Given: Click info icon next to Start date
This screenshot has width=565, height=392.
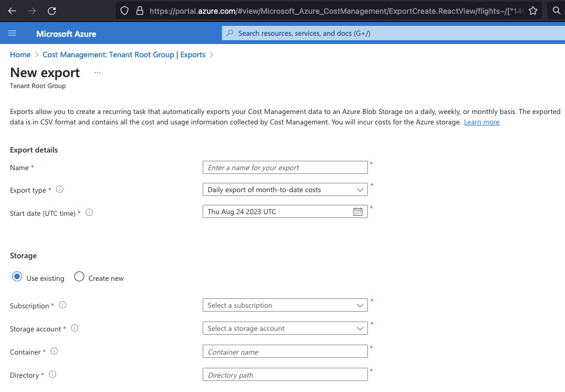Looking at the screenshot, I should point(89,212).
